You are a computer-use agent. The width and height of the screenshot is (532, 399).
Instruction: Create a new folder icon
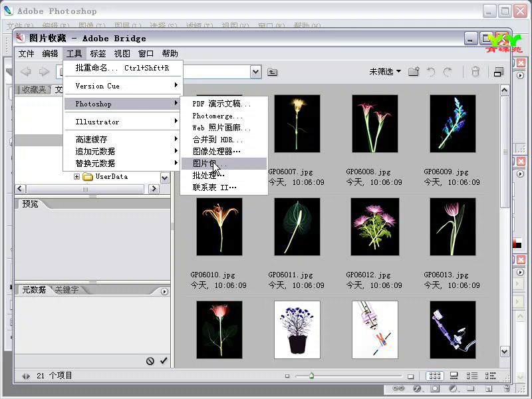tap(414, 72)
